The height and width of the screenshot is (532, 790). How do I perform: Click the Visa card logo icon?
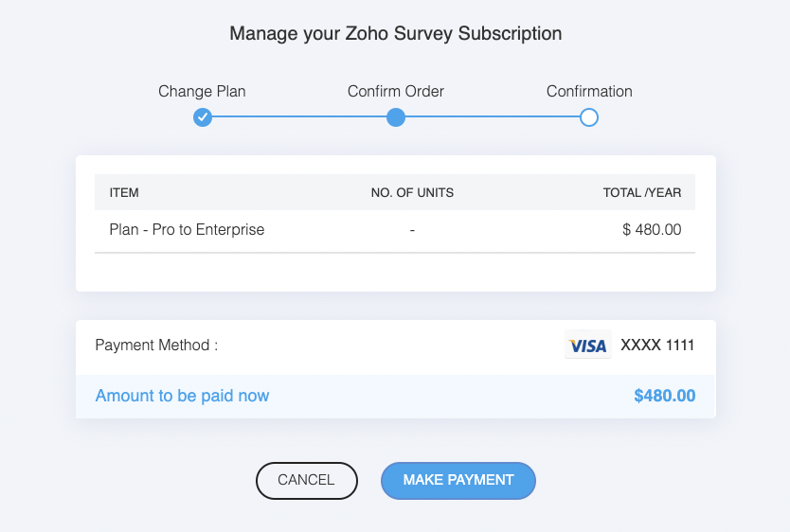588,346
